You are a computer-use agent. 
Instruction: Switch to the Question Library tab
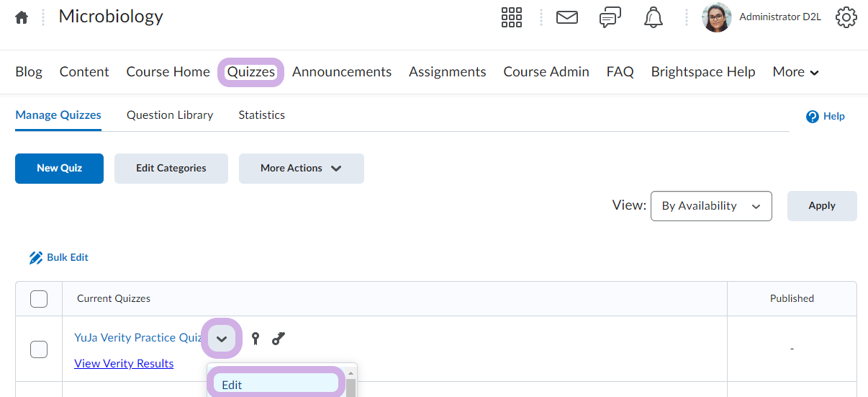[x=170, y=115]
